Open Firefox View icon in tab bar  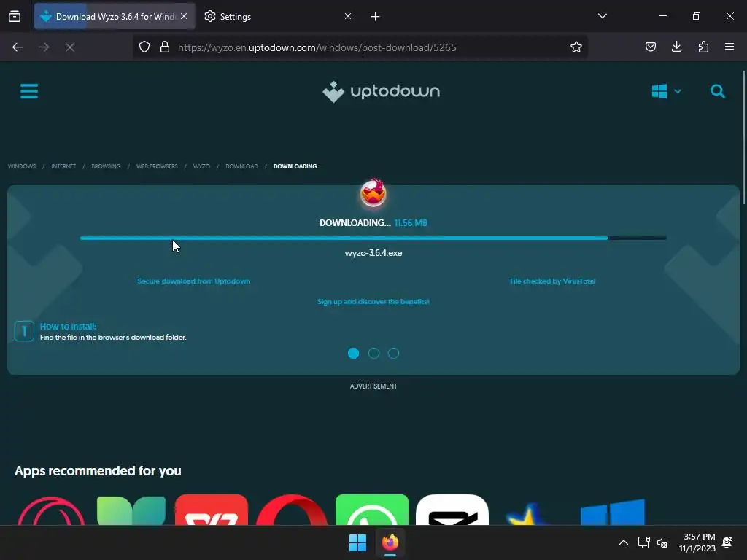pyautogui.click(x=15, y=16)
